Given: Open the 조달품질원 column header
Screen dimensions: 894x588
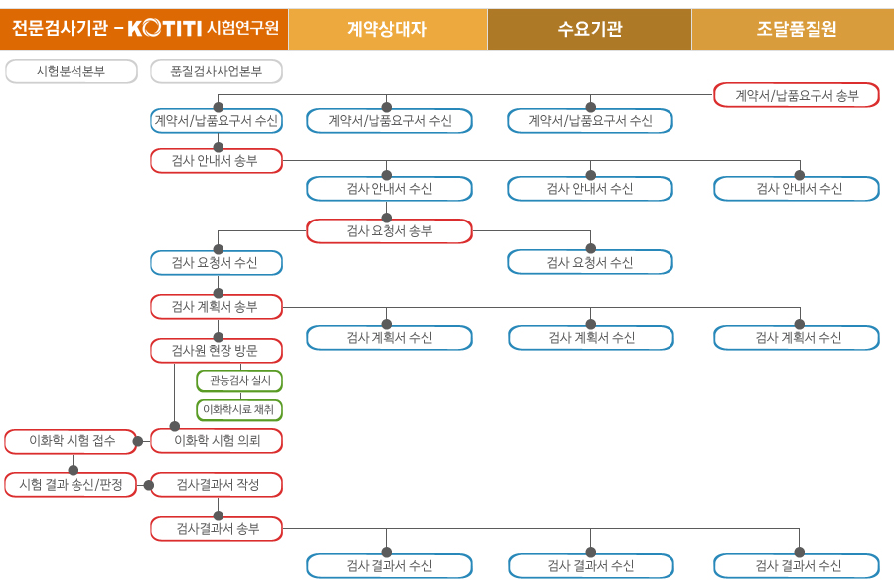Looking at the screenshot, I should (x=793, y=29).
